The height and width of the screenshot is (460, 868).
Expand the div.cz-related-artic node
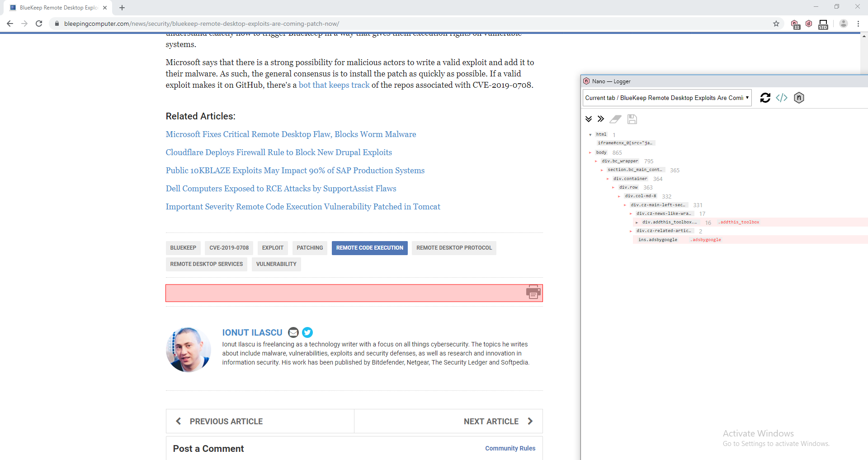click(x=631, y=231)
